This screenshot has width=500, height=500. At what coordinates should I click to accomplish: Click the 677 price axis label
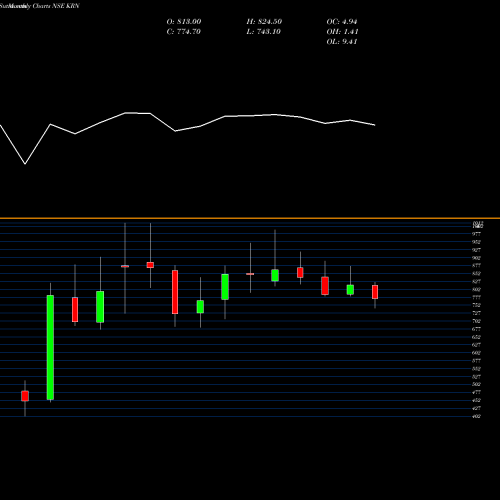click(476, 329)
